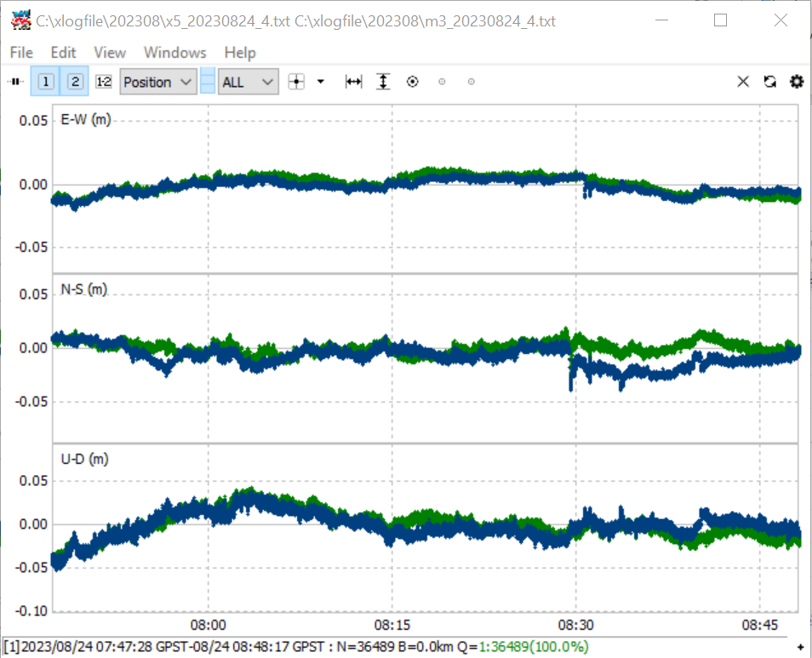Toggle the 1-2 difference button
The width and height of the screenshot is (812, 658).
point(104,82)
